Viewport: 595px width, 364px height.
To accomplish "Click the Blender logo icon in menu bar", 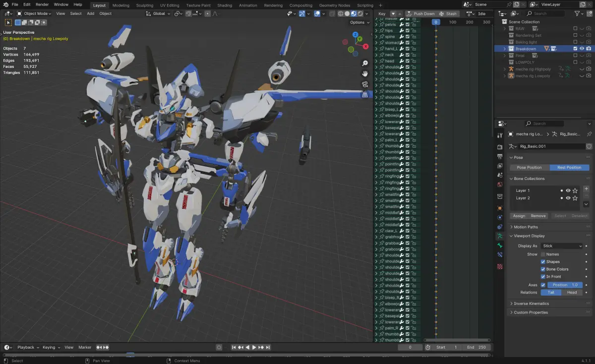I will (5, 4).
